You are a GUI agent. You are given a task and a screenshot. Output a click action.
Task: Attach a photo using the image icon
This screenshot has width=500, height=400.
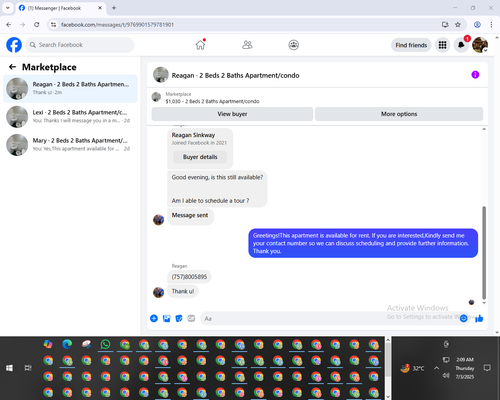[x=166, y=318]
